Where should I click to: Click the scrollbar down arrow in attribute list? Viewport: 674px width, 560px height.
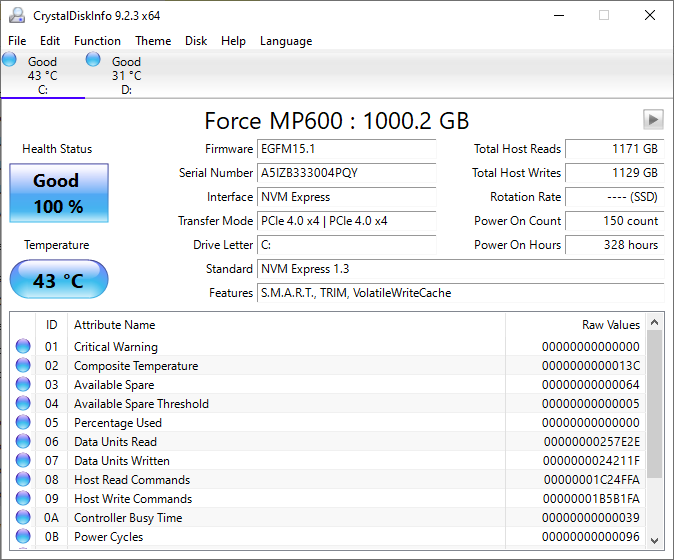[x=655, y=541]
